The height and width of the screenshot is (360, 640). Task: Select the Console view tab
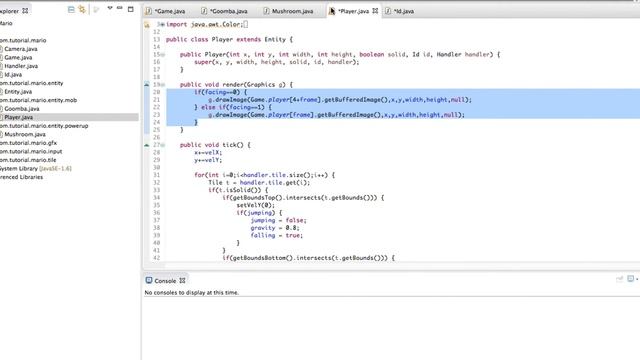(x=165, y=281)
